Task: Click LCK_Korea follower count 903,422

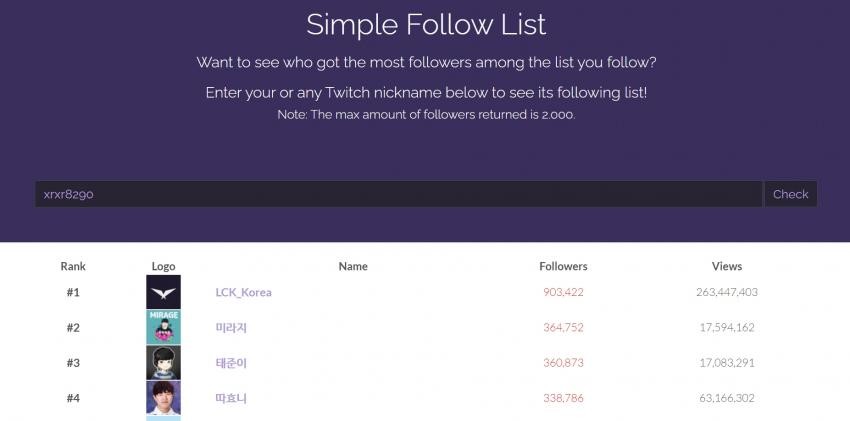Action: pyautogui.click(x=563, y=292)
